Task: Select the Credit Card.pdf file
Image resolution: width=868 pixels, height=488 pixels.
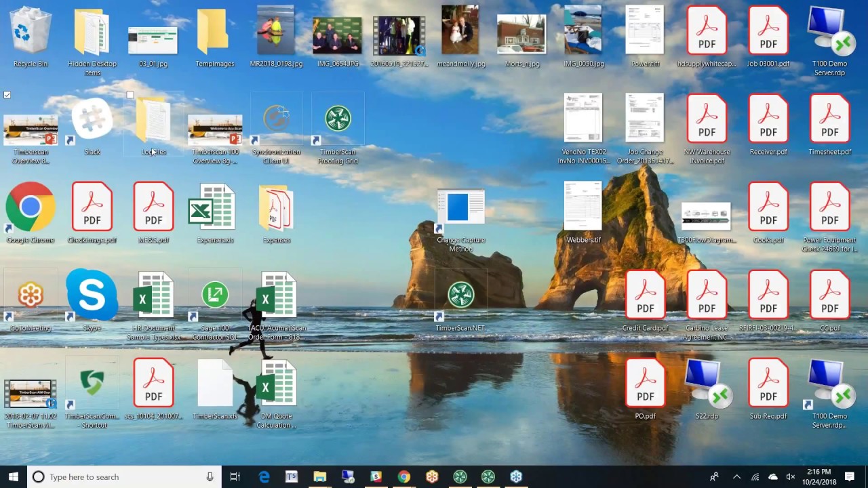Action: coord(645,302)
